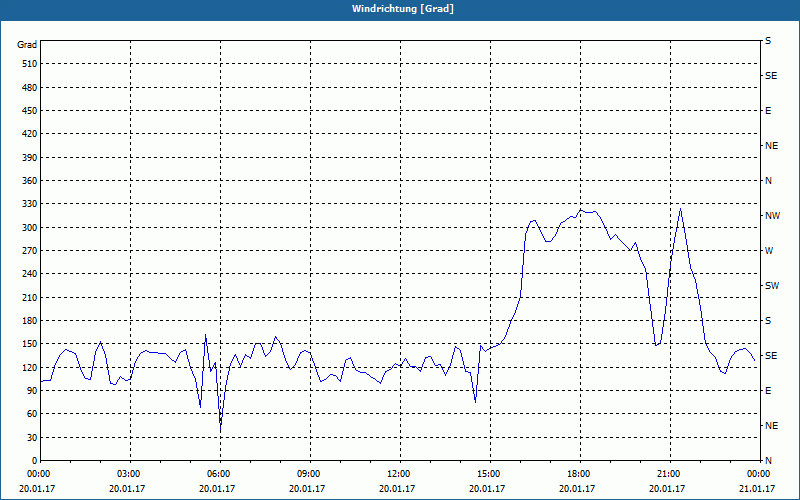Click the 510 y-axis value
800x500 pixels.
click(x=30, y=64)
